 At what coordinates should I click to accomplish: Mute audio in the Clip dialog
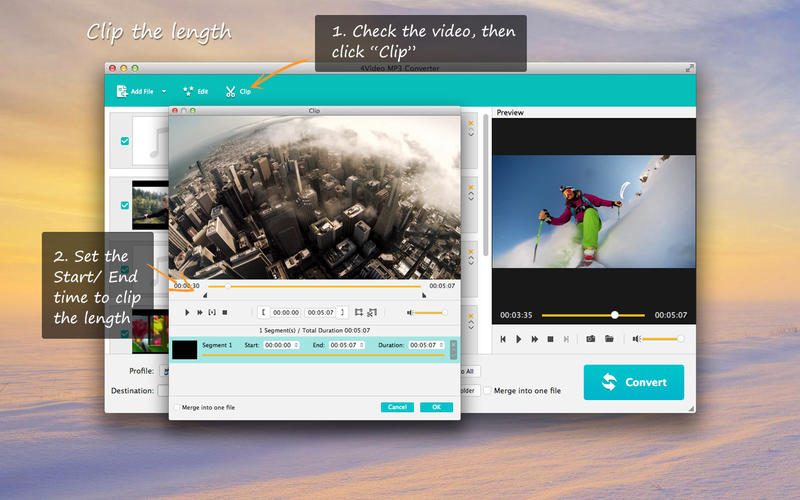click(x=410, y=312)
